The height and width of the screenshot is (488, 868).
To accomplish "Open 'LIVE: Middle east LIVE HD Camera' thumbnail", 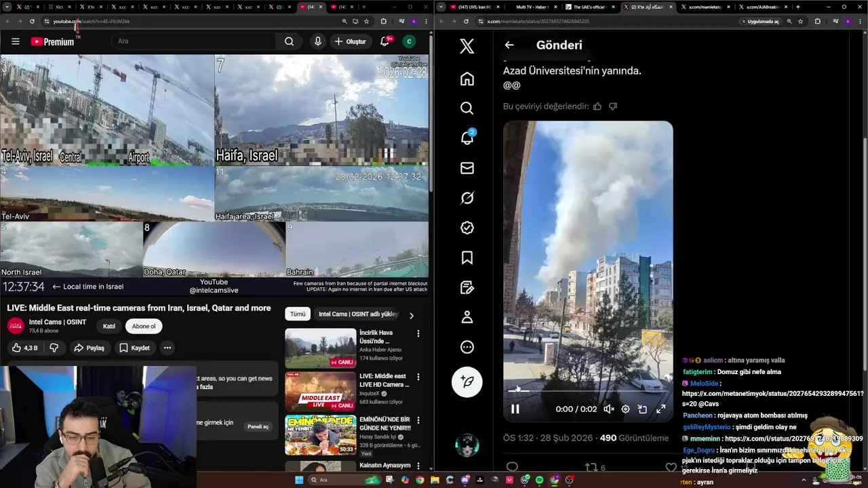I will 320,392.
